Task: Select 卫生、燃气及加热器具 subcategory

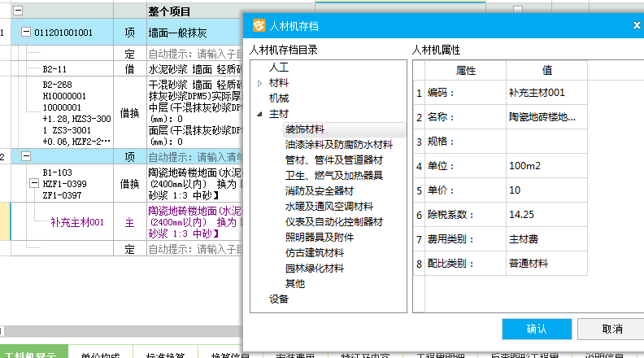Action: (334, 176)
